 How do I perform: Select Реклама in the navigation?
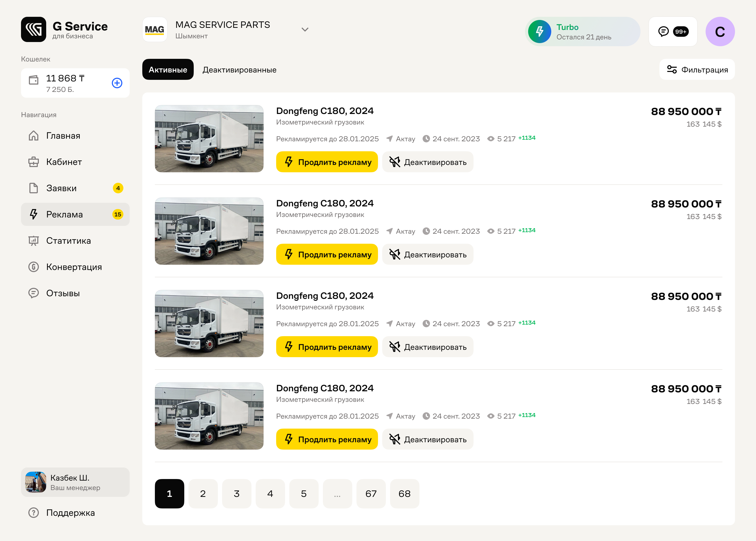[75, 214]
